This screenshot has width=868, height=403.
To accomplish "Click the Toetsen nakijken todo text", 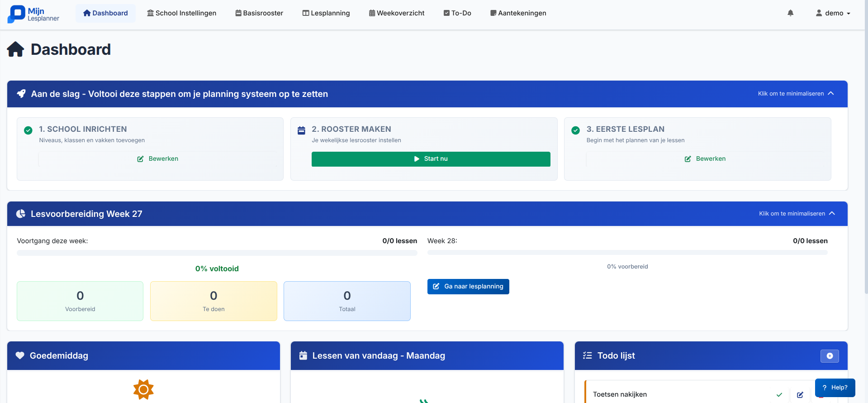I will pyautogui.click(x=620, y=394).
